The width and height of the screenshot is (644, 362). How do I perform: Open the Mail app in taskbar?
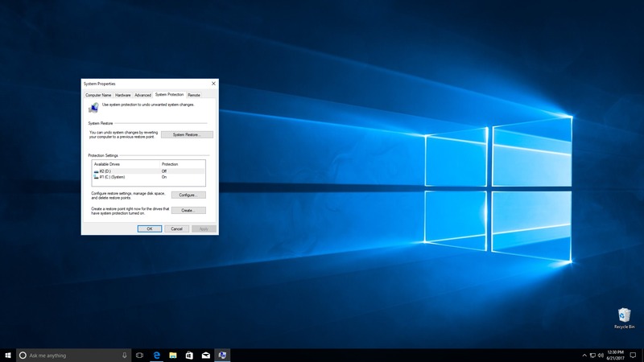(x=206, y=355)
